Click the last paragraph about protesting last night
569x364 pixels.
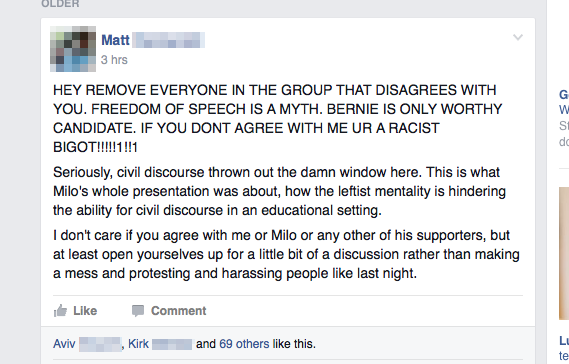(x=286, y=254)
